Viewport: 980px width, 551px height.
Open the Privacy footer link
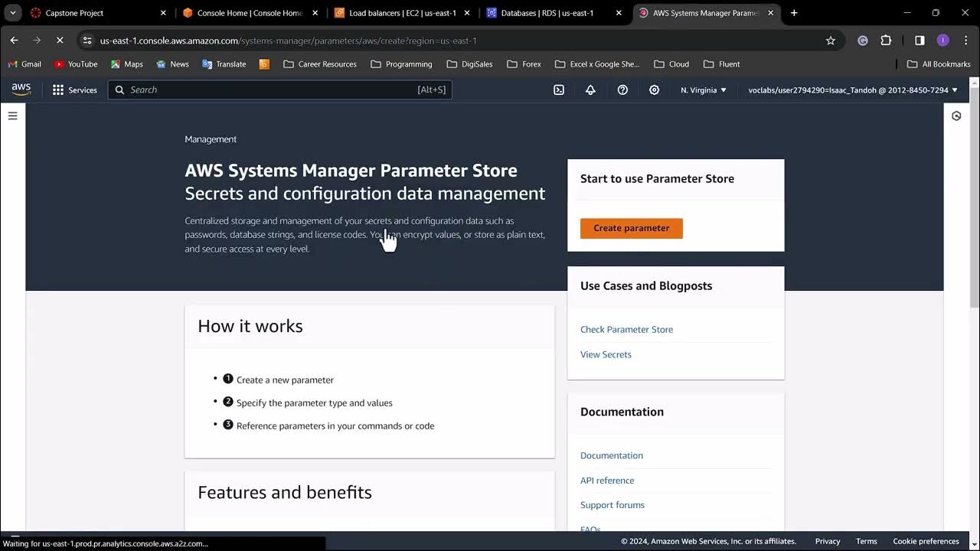pos(828,541)
